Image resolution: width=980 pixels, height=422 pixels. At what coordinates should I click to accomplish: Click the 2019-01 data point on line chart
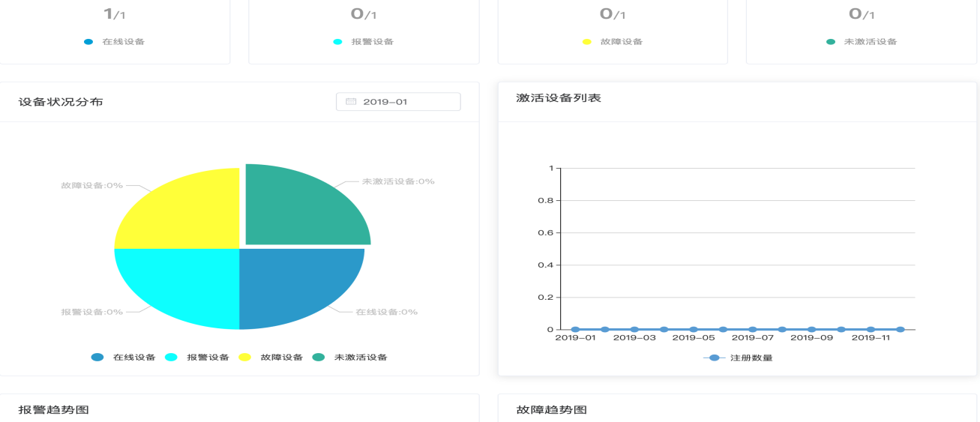[x=575, y=329]
